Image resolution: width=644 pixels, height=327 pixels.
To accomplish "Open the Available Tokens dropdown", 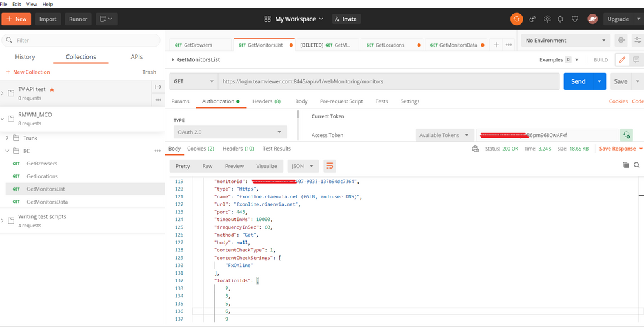I will click(444, 135).
